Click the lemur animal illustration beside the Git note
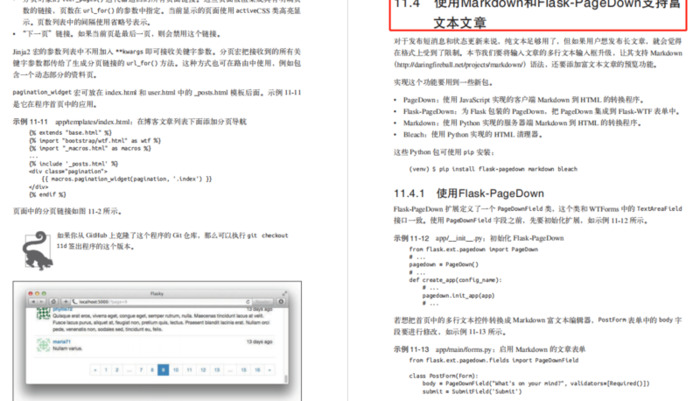700x401 pixels. coord(37,251)
